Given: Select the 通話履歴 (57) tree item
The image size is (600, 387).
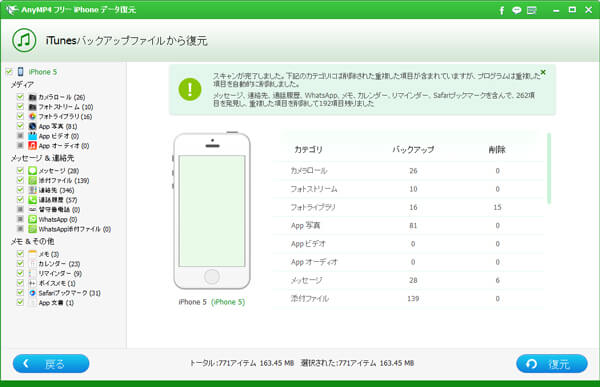Looking at the screenshot, I should (x=58, y=200).
